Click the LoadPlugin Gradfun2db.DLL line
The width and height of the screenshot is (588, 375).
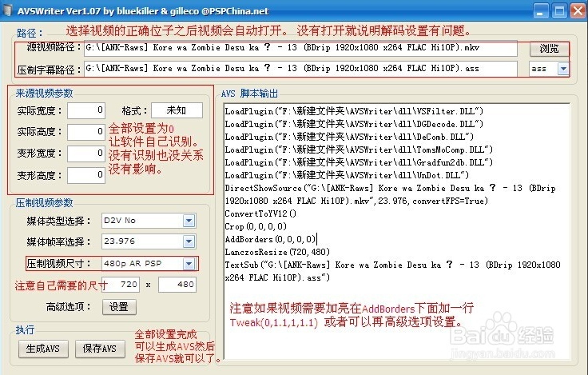click(x=359, y=162)
